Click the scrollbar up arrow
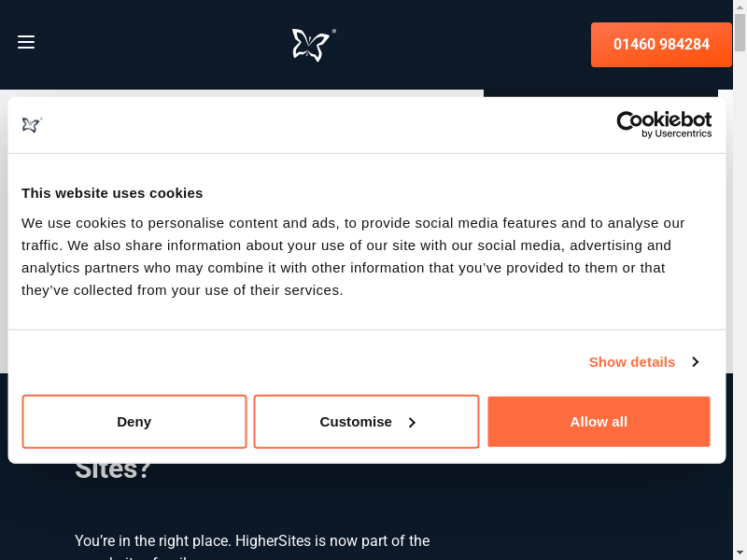This screenshot has width=747, height=560. coord(740,6)
